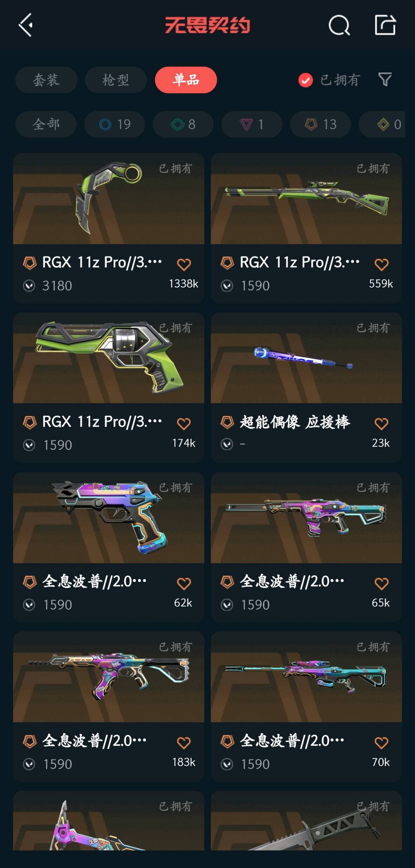Like the 超能偶像 应援棒 item
The height and width of the screenshot is (868, 415).
(x=381, y=424)
